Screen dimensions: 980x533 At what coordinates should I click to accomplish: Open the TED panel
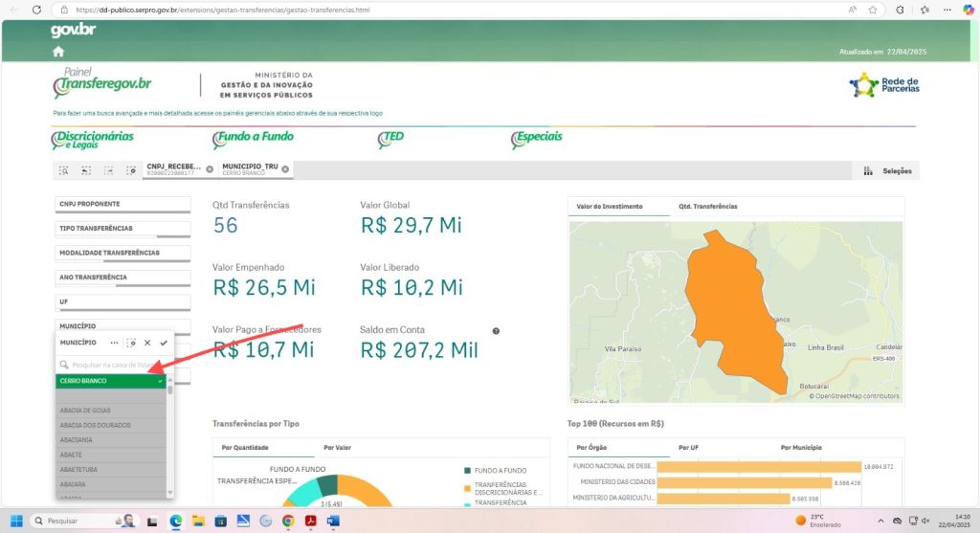[x=391, y=139]
